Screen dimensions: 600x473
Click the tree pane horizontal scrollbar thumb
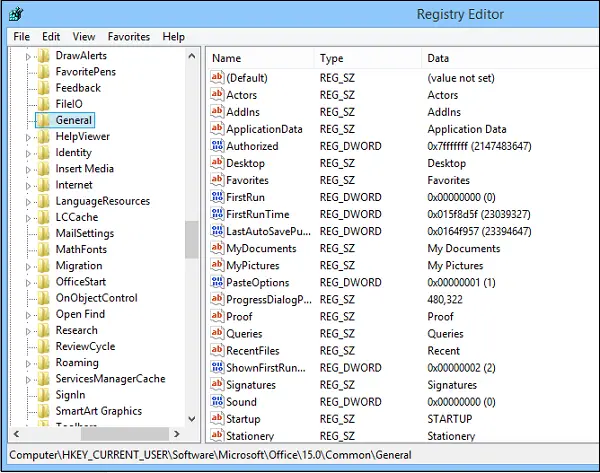[125, 434]
